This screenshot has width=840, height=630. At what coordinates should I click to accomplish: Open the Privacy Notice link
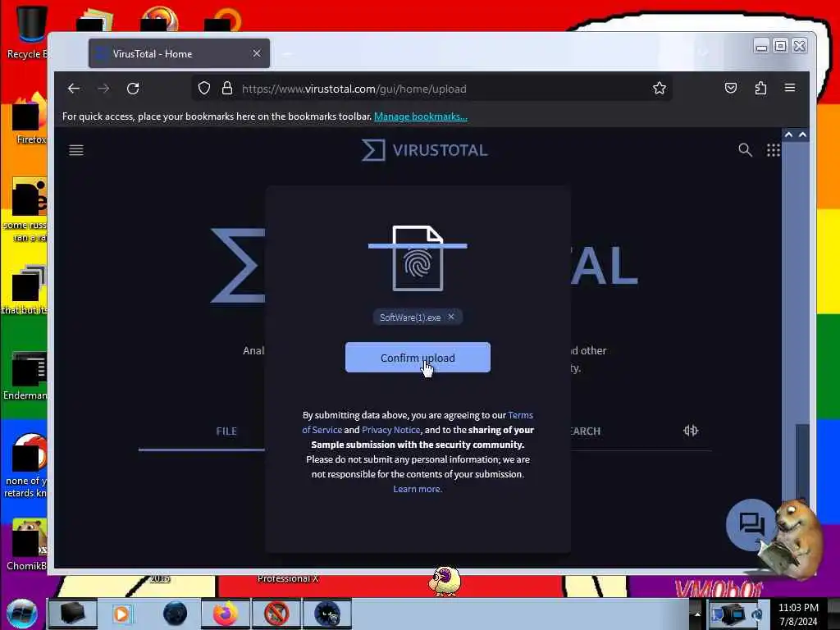pyautogui.click(x=390, y=430)
